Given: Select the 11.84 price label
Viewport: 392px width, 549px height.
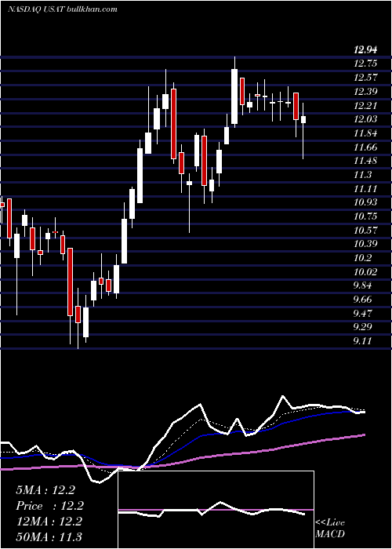Looking at the screenshot, I should [365, 133].
